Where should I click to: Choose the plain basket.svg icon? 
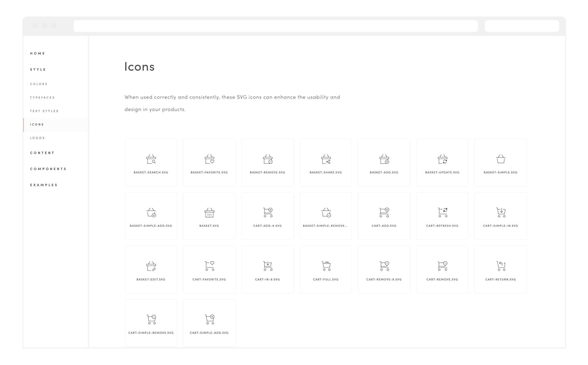point(209,212)
